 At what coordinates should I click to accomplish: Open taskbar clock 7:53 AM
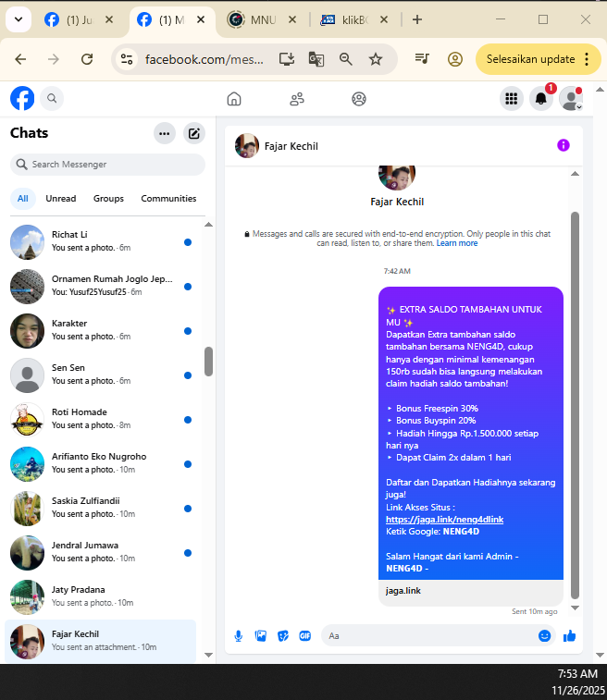[x=577, y=674]
